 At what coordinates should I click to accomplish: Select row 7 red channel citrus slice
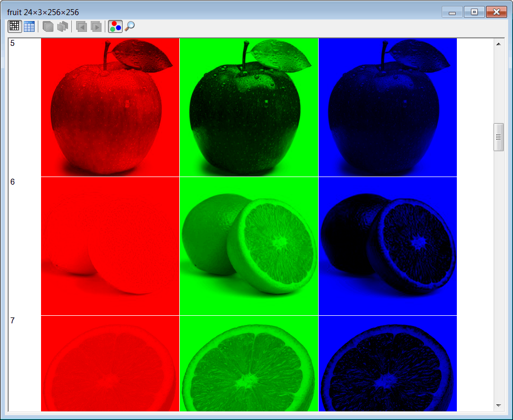(110, 363)
